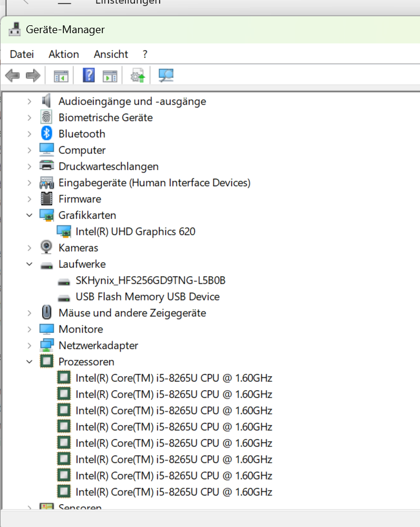The width and height of the screenshot is (420, 527).
Task: Select the Kameras category label
Action: 78,248
